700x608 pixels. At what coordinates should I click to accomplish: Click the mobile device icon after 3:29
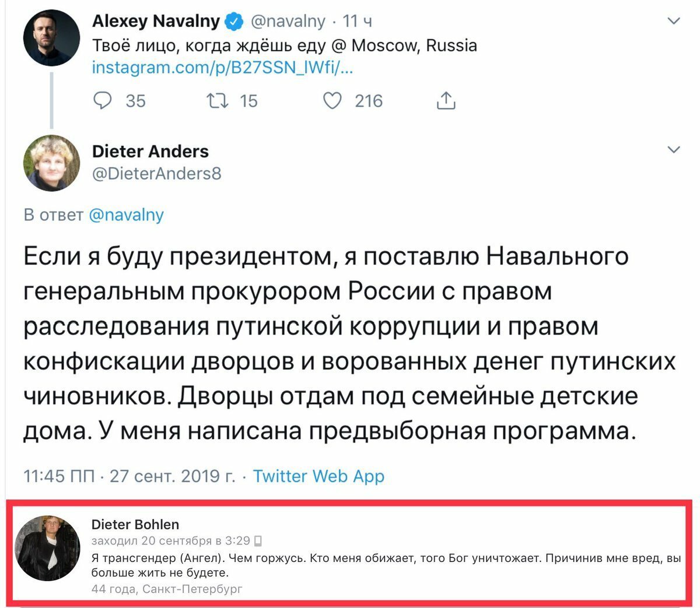click(258, 542)
